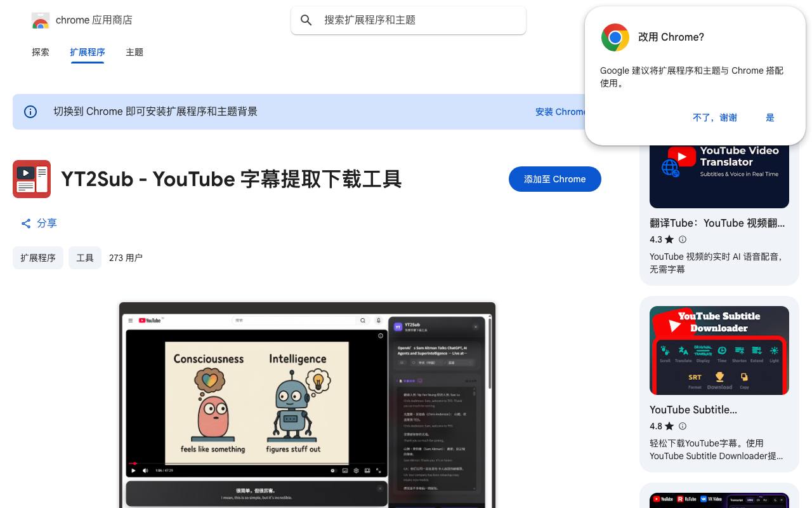The image size is (812, 508).
Task: Click the 改用 Chrome? popup heading
Action: tap(671, 37)
